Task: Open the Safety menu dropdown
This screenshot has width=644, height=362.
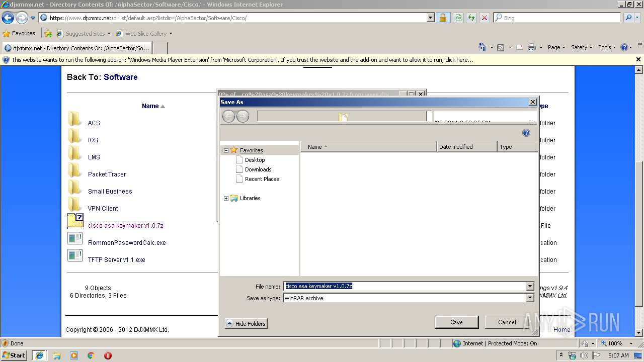Action: pyautogui.click(x=582, y=47)
